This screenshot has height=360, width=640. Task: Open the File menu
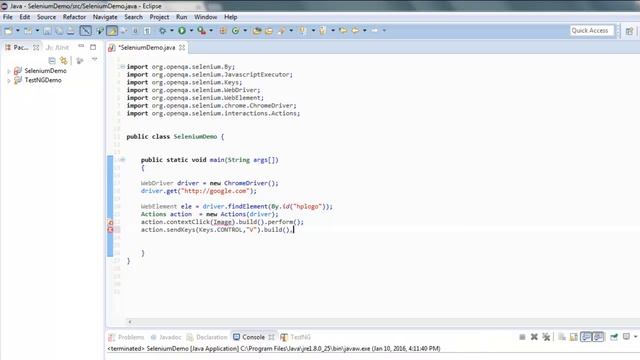8,17
